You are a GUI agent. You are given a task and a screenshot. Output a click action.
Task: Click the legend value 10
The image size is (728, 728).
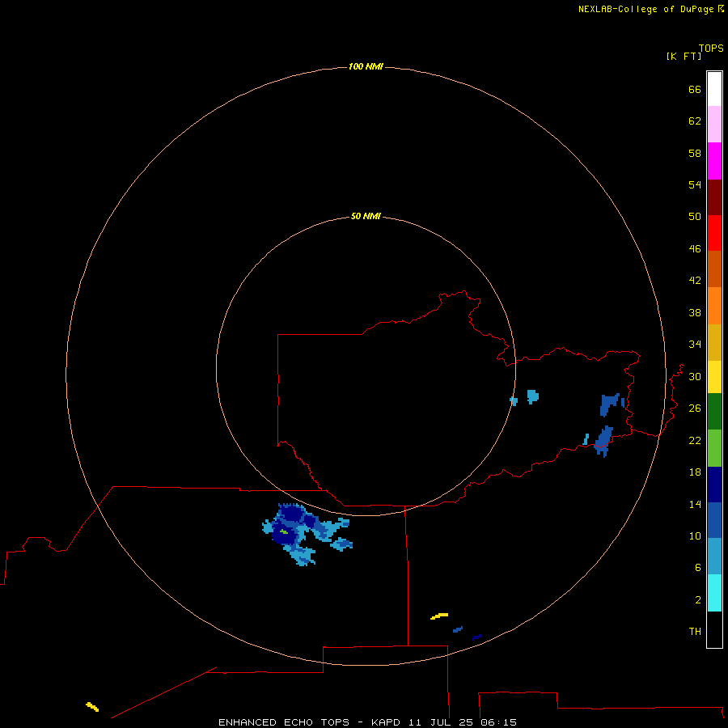pyautogui.click(x=695, y=536)
